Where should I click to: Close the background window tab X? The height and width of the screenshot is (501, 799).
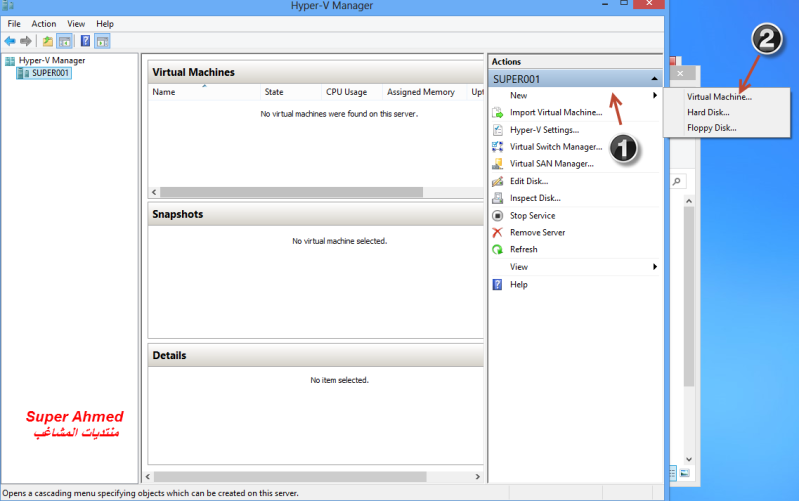(680, 74)
